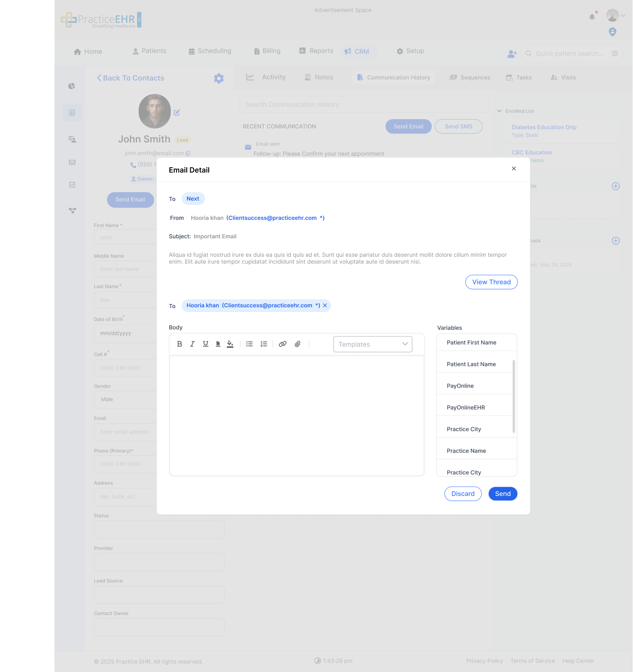
Task: Click the View Thread button
Action: [491, 282]
